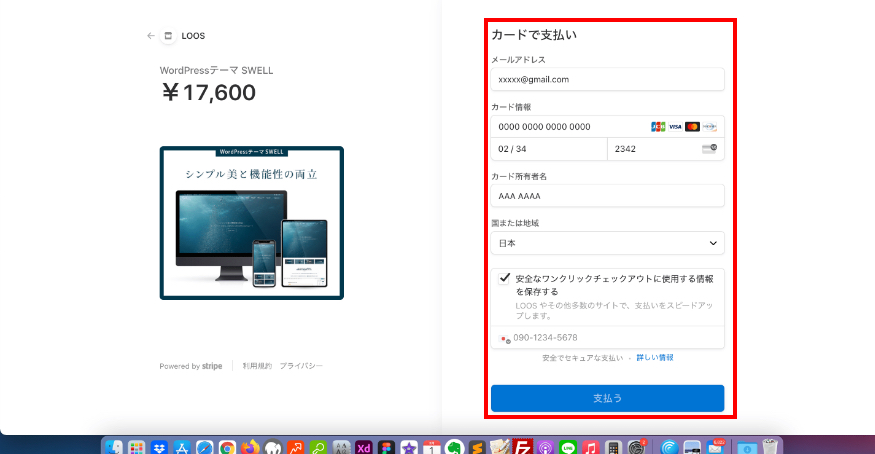Click the LOOS merchant shop icon
The height and width of the screenshot is (454, 875).
coord(168,36)
